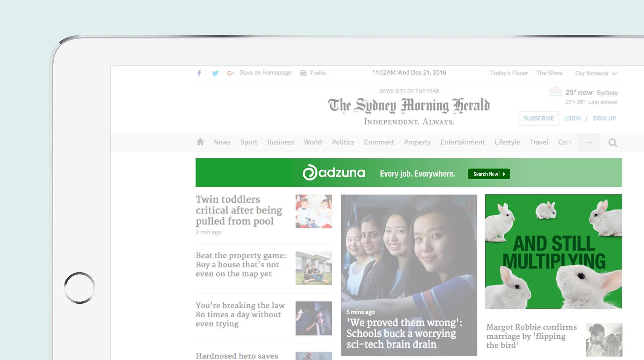The image size is (644, 360).
Task: Open 'We proved them wrong' headline
Action: point(404,333)
